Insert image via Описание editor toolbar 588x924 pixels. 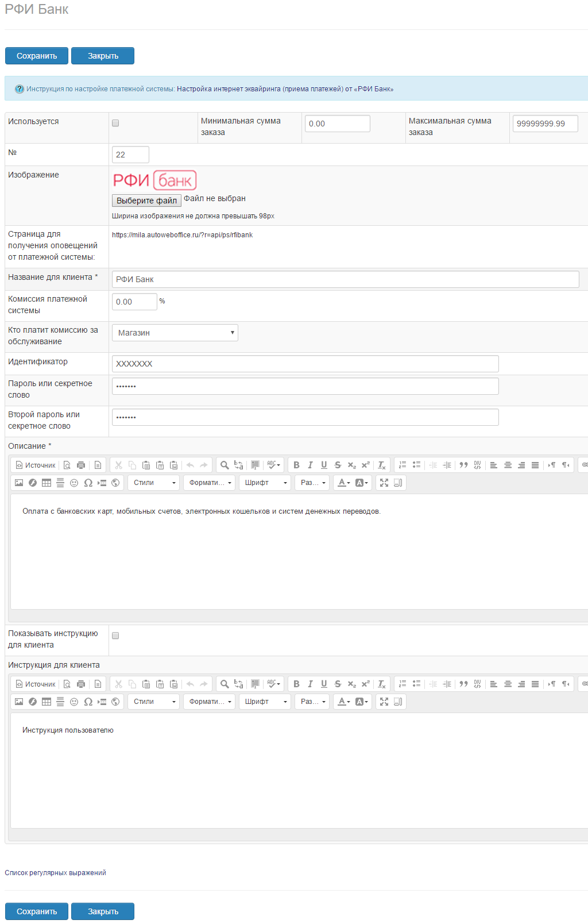tap(19, 483)
